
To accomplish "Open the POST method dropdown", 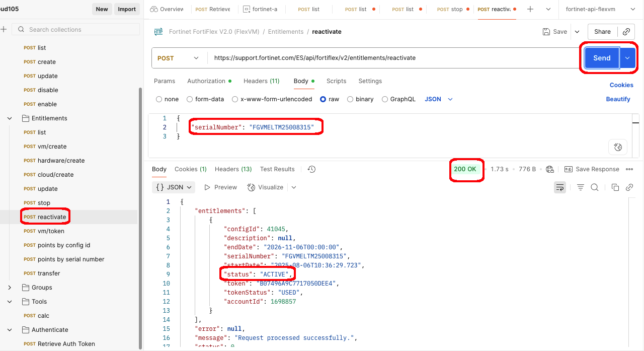I will pos(179,58).
